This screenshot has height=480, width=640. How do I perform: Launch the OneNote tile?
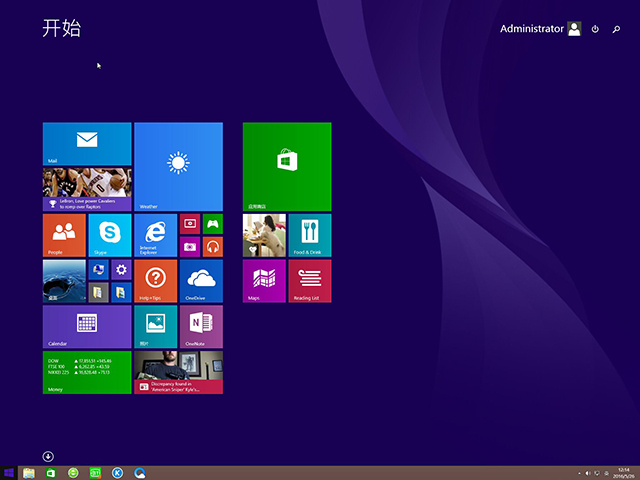201,327
